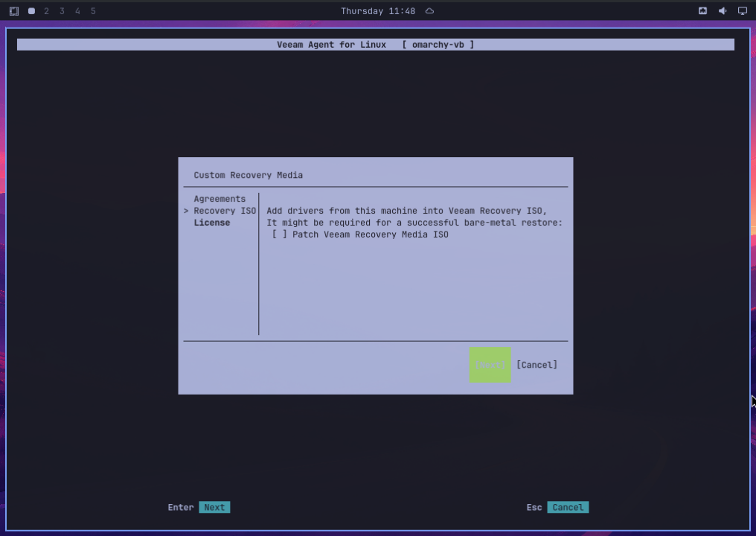Screen dimensions: 756x536
Task: Click the Thursday 11:48 clock
Action: point(378,11)
